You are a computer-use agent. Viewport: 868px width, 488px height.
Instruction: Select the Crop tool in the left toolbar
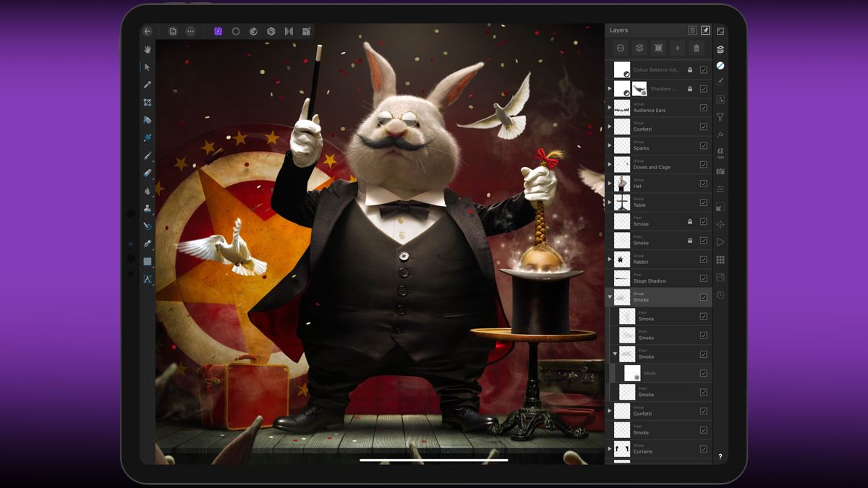tap(148, 100)
